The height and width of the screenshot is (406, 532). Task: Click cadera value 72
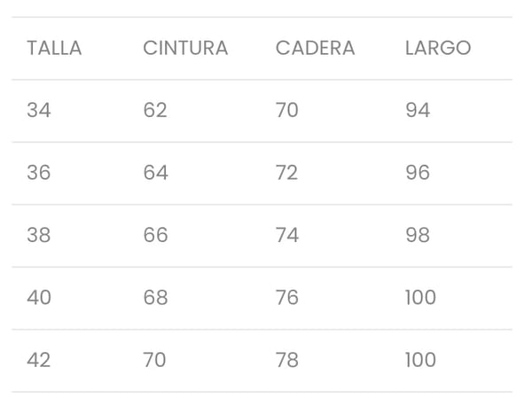(x=287, y=173)
